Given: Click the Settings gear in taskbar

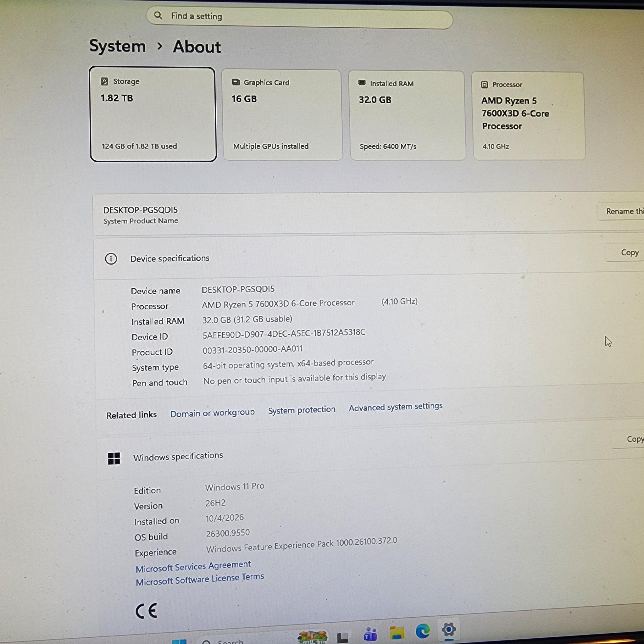Looking at the screenshot, I should tap(449, 630).
